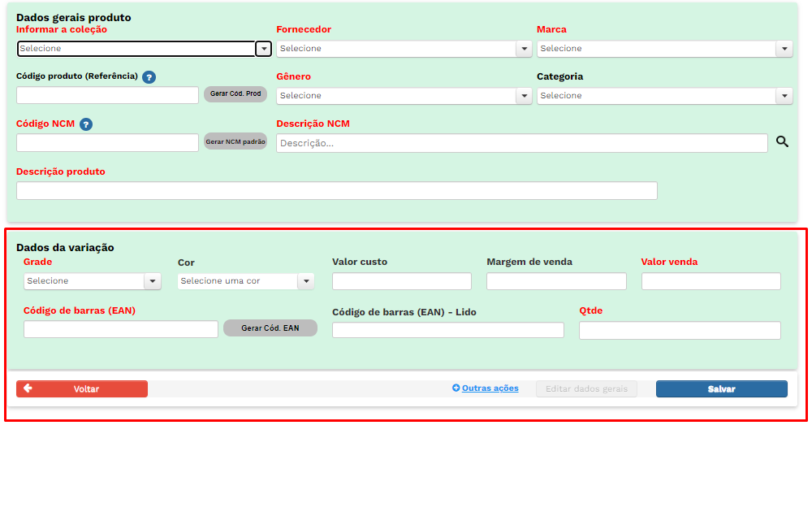Click into the Qtde input field

(680, 331)
